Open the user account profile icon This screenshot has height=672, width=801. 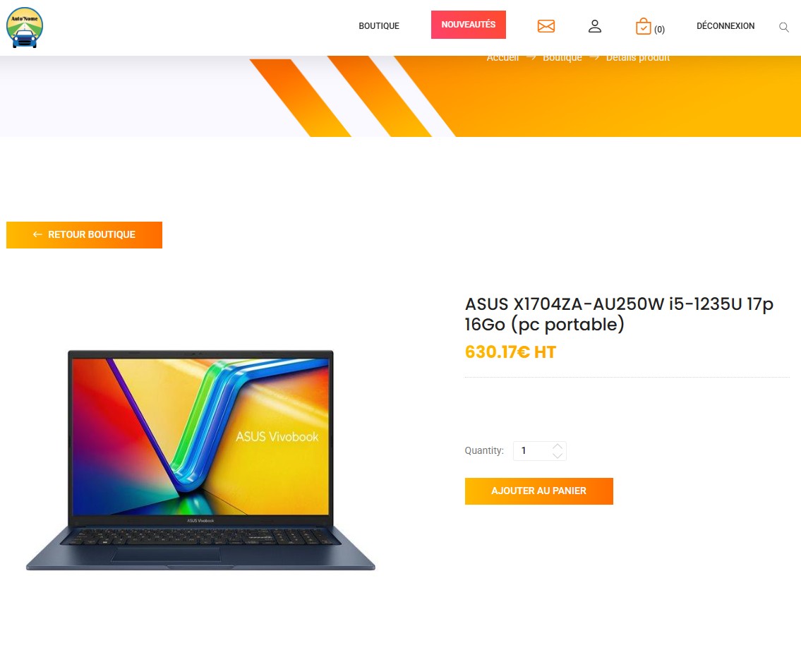point(595,26)
